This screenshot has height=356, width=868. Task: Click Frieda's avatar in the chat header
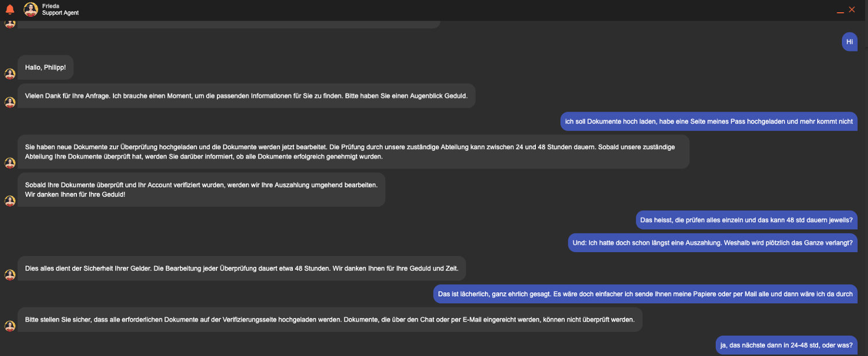[x=31, y=9]
